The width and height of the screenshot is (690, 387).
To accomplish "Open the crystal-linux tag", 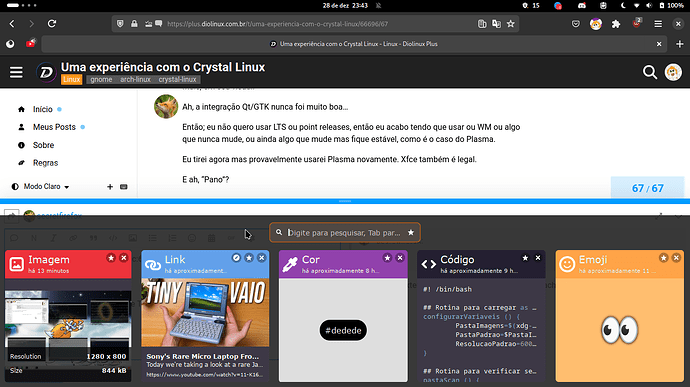I will click(177, 79).
